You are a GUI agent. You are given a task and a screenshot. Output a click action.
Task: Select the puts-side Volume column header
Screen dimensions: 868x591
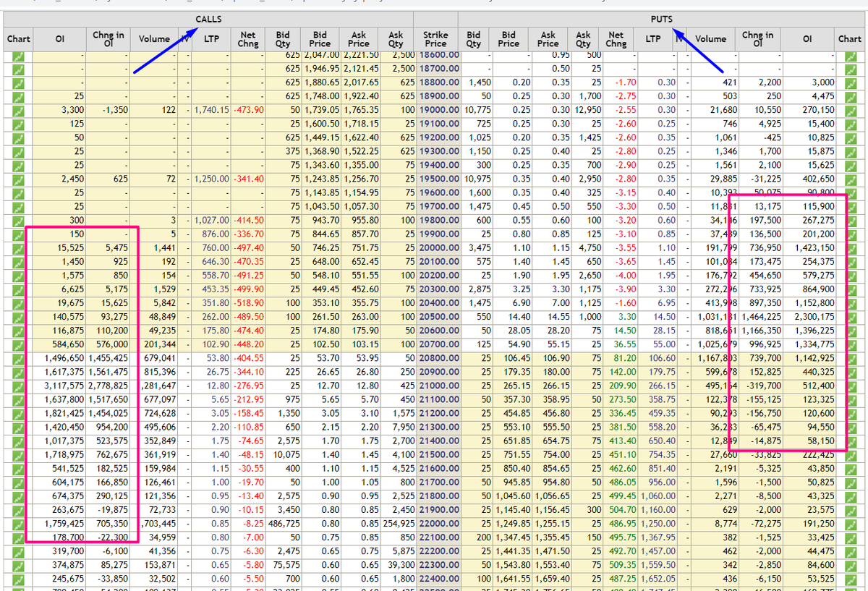710,38
